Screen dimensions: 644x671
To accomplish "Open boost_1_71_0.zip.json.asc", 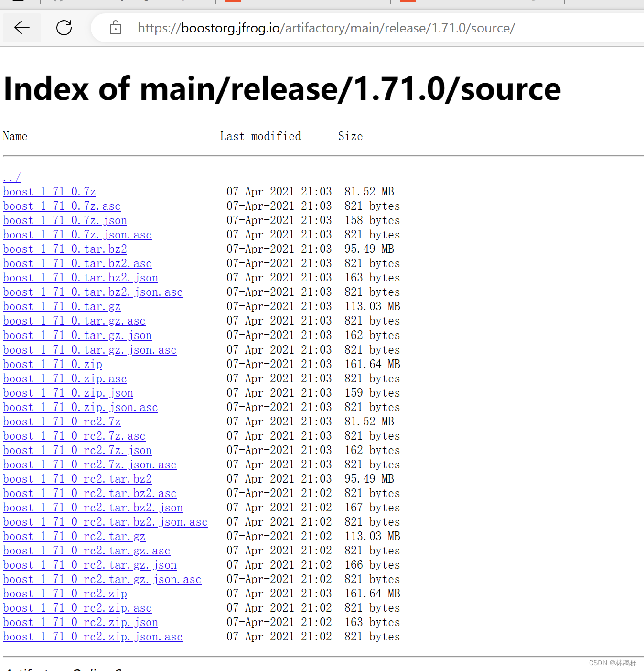I will (x=80, y=407).
